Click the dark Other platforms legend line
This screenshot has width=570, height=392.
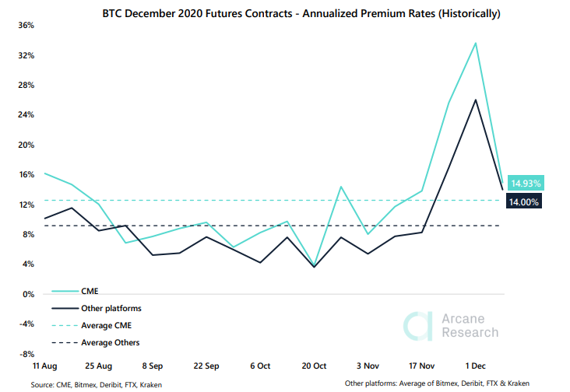(x=65, y=308)
